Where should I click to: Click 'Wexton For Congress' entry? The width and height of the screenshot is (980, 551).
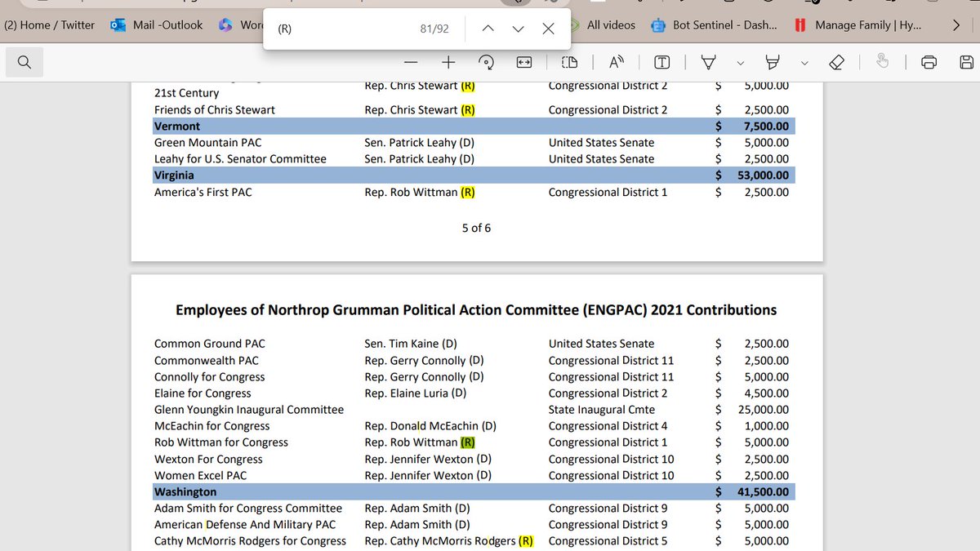[x=208, y=459]
